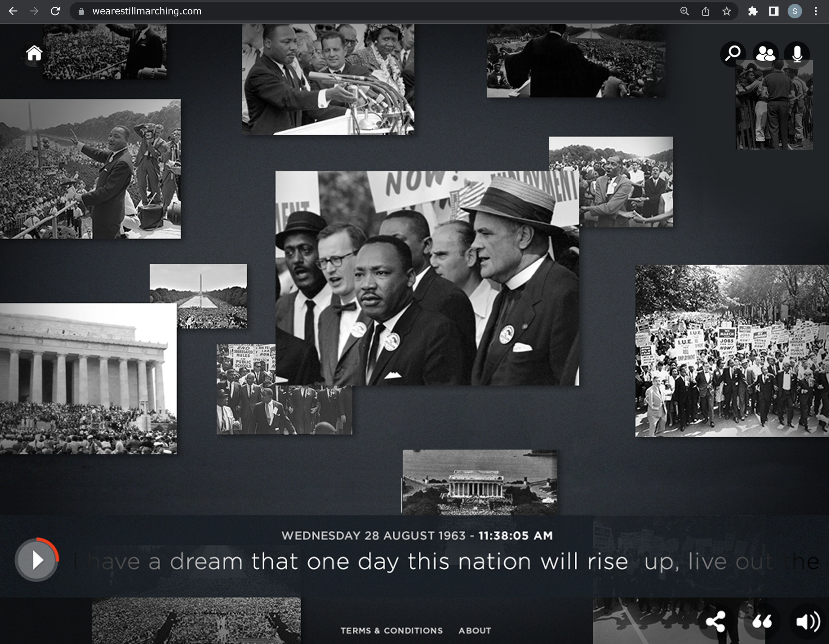Bookmark page with the star icon

727,11
